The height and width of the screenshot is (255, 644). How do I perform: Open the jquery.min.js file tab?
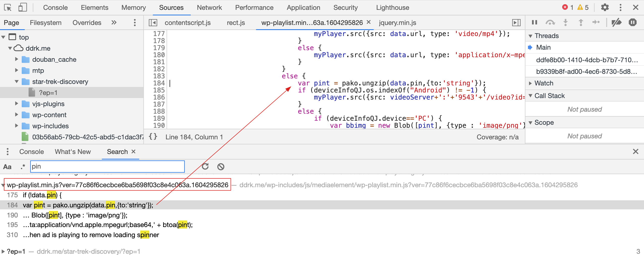tap(397, 23)
